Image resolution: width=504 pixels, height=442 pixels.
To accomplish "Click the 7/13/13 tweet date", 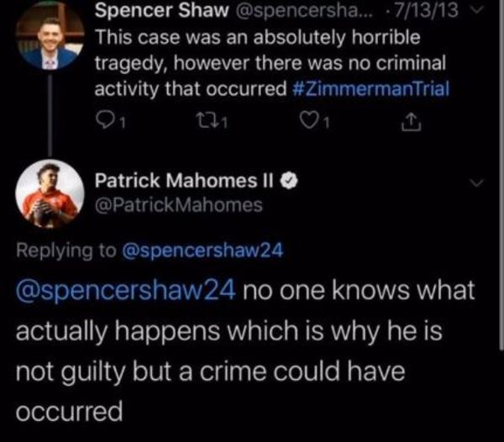I will tap(426, 10).
